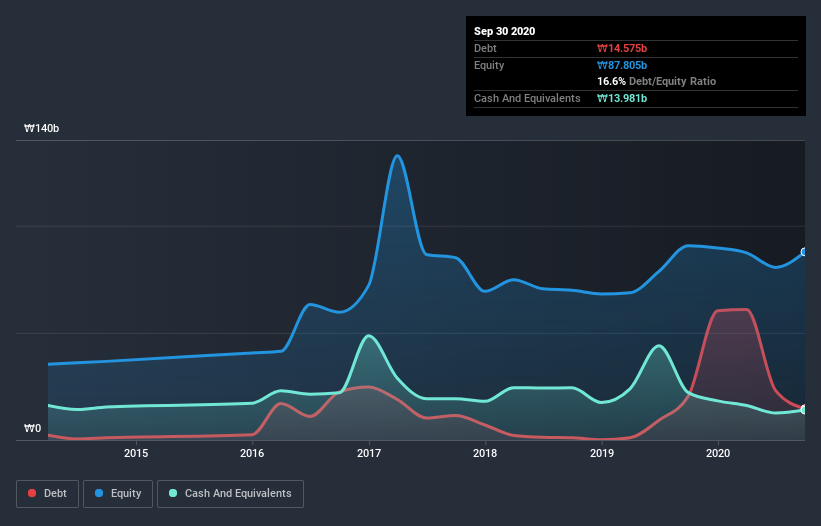Toggle the Equity legend button

118,494
